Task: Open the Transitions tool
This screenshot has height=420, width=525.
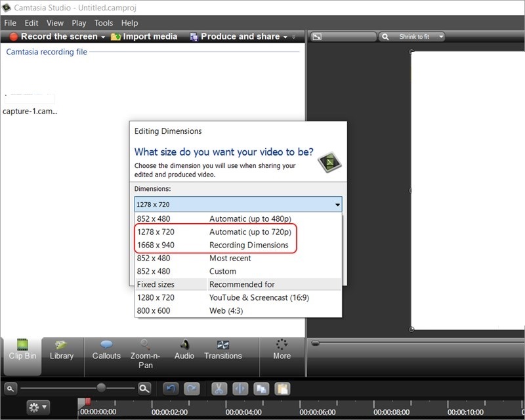Action: [x=223, y=350]
